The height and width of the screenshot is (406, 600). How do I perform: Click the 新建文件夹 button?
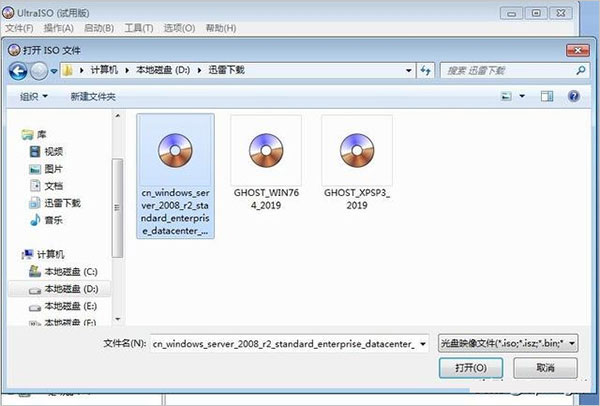pyautogui.click(x=93, y=96)
